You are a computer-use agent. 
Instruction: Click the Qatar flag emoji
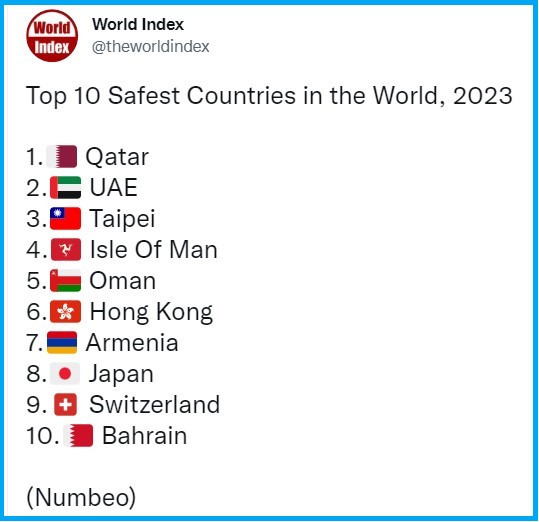click(62, 157)
